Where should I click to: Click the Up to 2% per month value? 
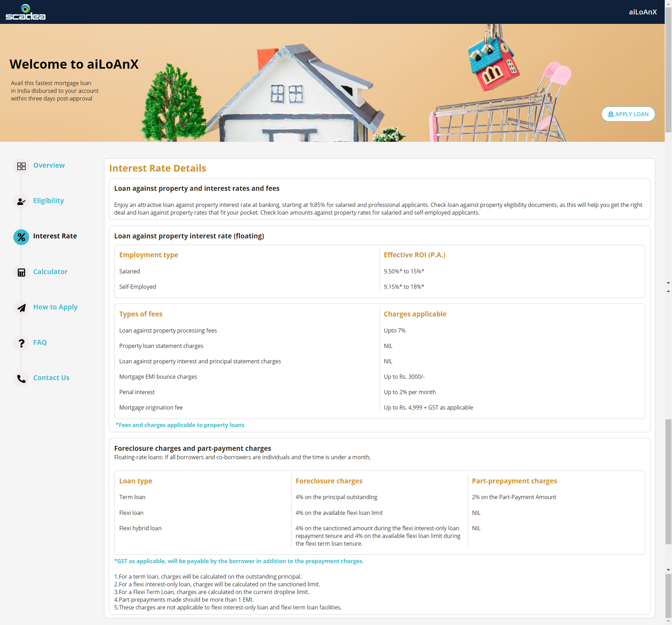(x=410, y=392)
